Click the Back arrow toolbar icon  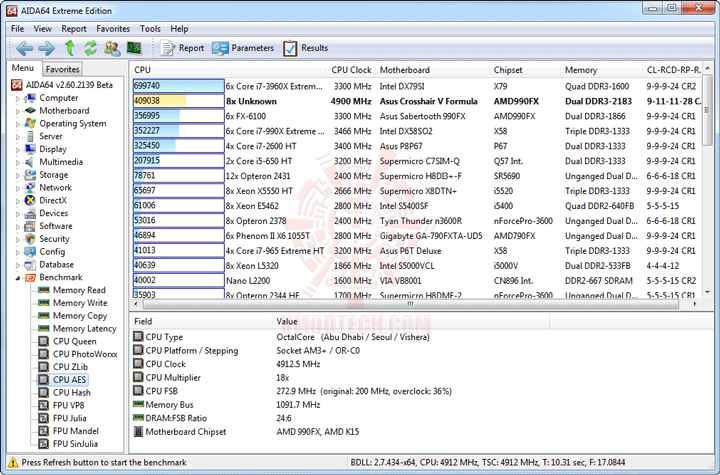click(x=24, y=48)
